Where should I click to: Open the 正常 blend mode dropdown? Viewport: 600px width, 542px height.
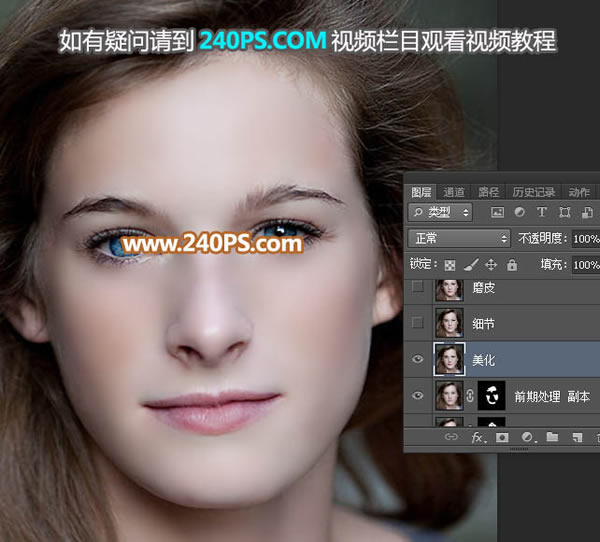[459, 239]
